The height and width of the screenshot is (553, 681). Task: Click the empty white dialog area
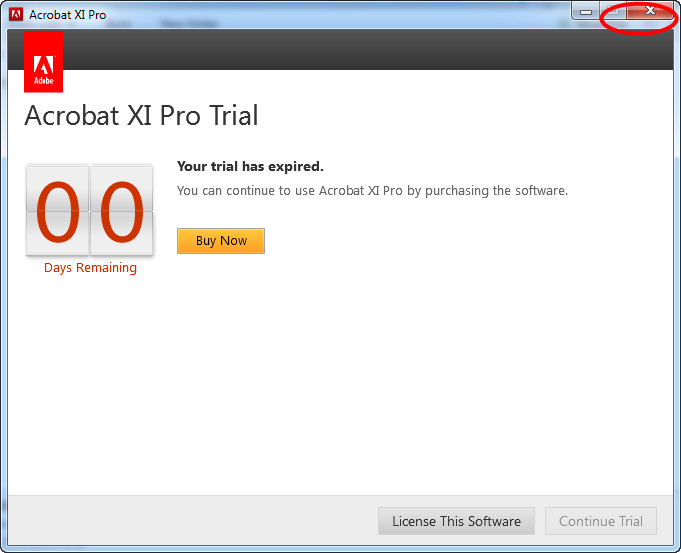pyautogui.click(x=400, y=380)
